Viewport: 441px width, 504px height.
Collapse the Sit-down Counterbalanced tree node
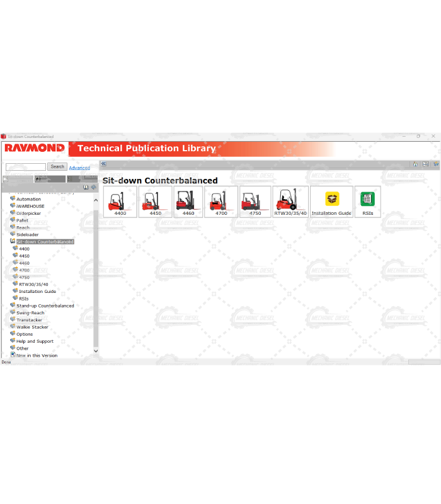pyautogui.click(x=12, y=241)
